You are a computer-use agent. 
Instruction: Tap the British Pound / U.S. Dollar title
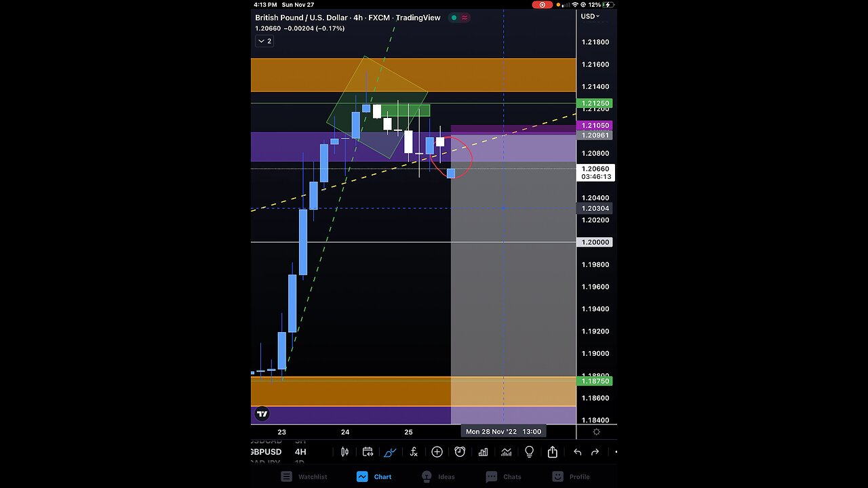(301, 18)
